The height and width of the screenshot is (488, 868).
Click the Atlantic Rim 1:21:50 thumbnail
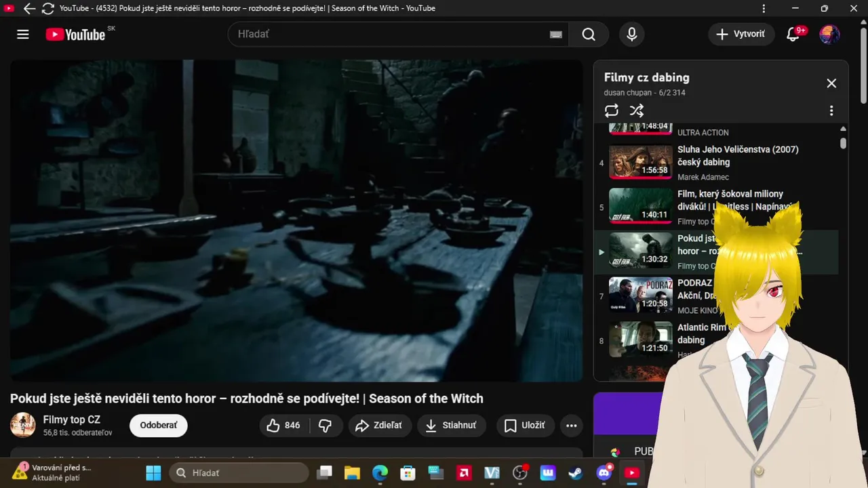(x=640, y=340)
